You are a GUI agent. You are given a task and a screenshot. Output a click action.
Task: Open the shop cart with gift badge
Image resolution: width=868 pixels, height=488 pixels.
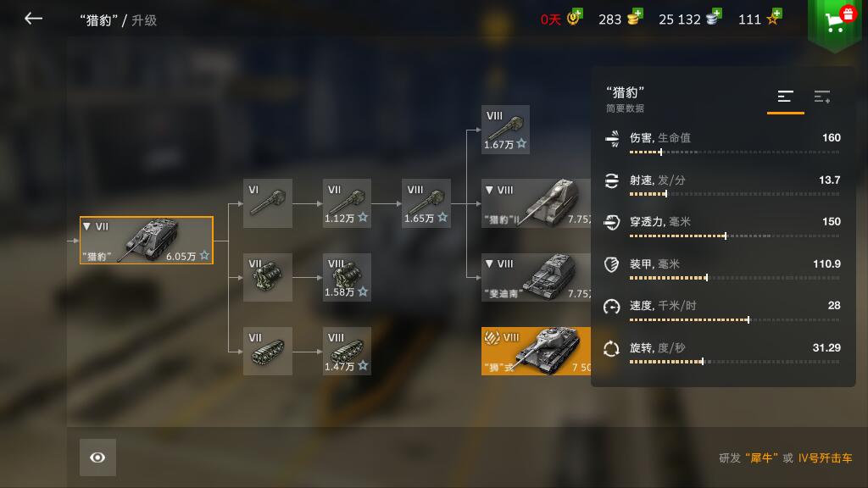837,22
